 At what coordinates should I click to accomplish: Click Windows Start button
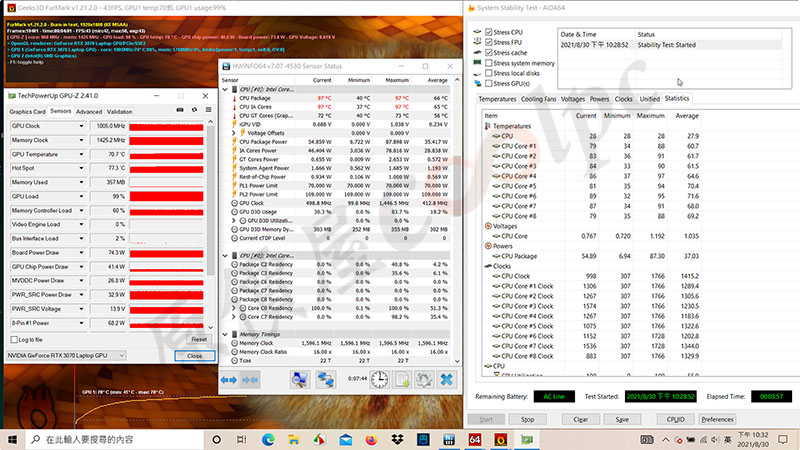pos(12,439)
